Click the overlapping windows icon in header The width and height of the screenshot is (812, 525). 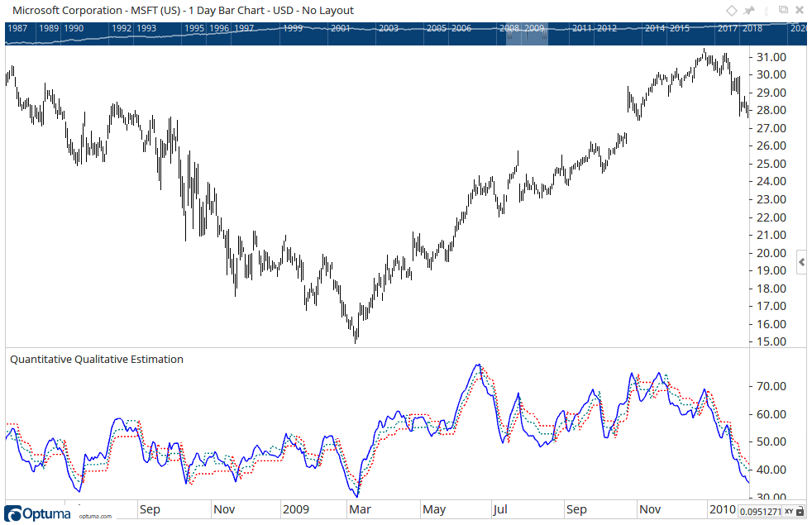coord(784,10)
